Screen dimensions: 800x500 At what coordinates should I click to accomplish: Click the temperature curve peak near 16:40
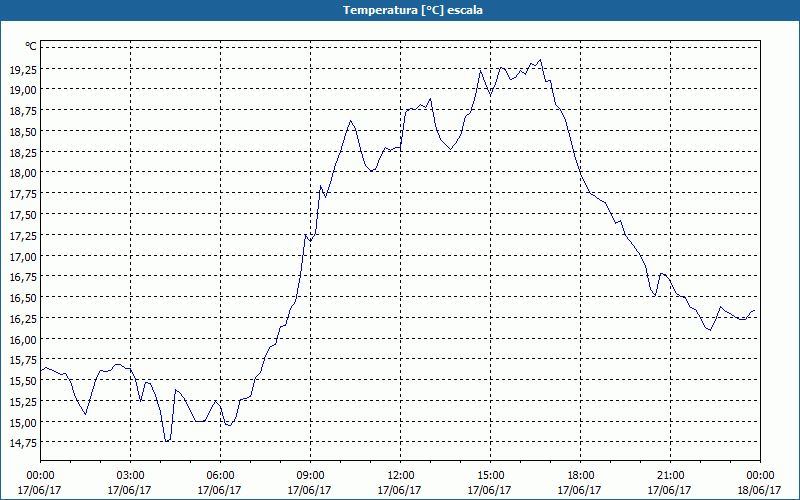[540, 60]
